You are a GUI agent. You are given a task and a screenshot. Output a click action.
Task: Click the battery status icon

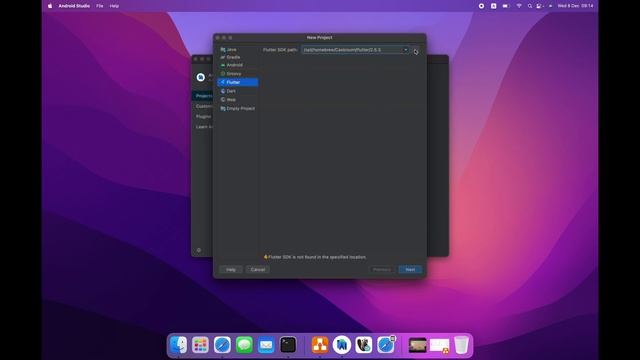coord(506,6)
